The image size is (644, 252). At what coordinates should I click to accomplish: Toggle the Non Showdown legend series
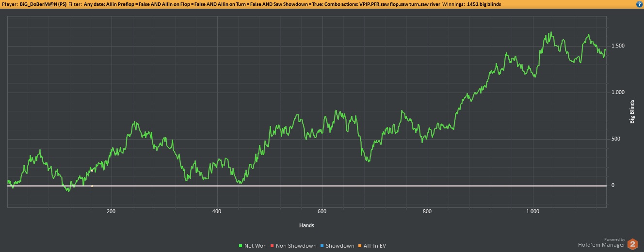click(296, 246)
